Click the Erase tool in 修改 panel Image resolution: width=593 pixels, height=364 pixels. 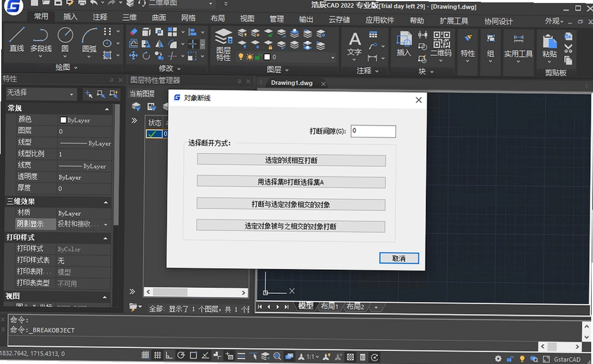click(133, 32)
